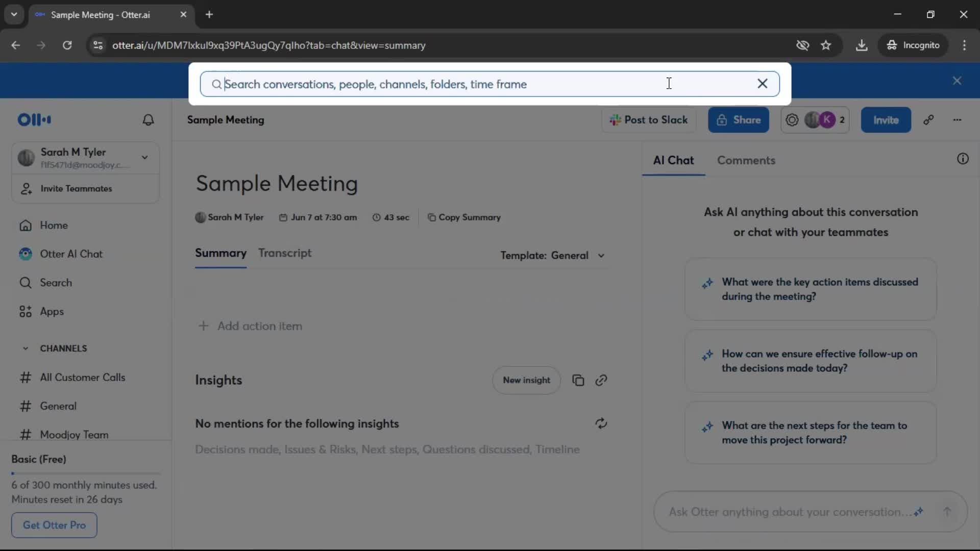Close the Sample Meeting browser tab

coord(183,15)
